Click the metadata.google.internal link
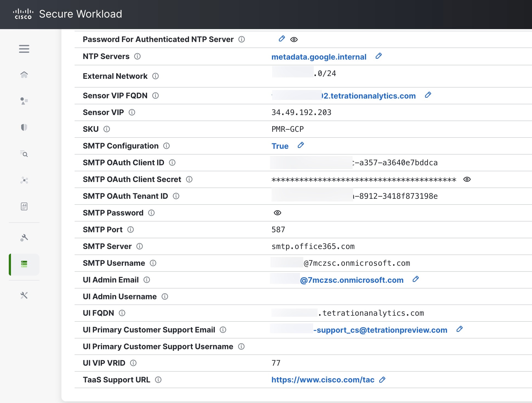The width and height of the screenshot is (532, 403). coord(319,57)
